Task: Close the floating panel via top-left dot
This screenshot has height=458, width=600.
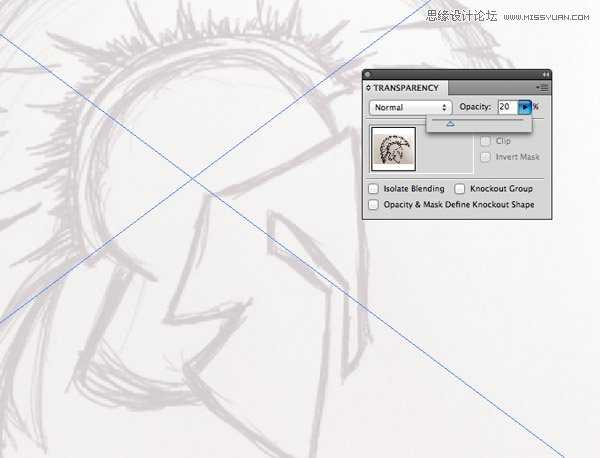Action: [x=368, y=74]
